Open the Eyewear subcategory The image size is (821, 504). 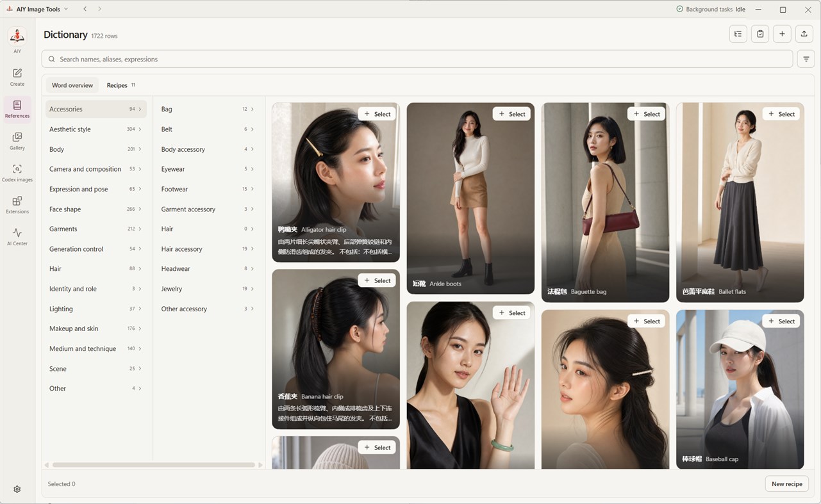pos(208,169)
